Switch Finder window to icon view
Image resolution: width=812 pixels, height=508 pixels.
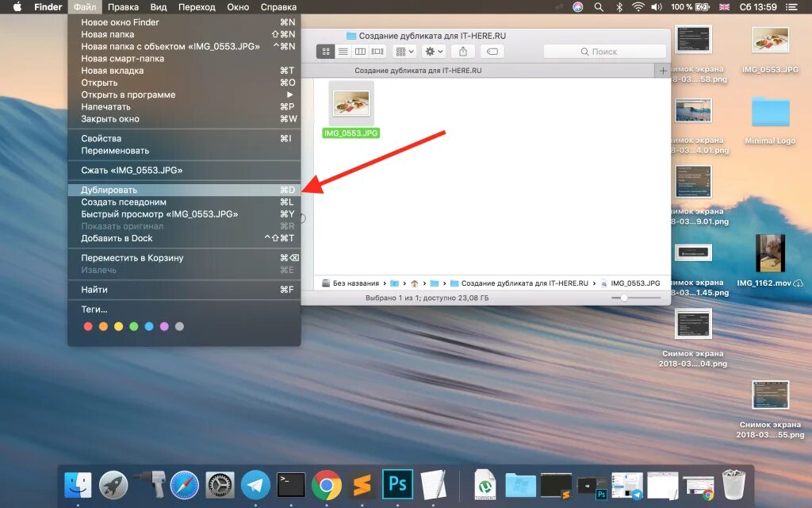click(x=326, y=52)
